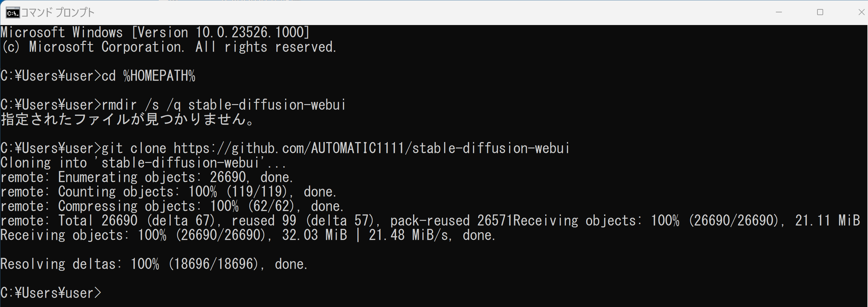The image size is (868, 307).
Task: Minimize the Command Prompt window
Action: tap(778, 12)
